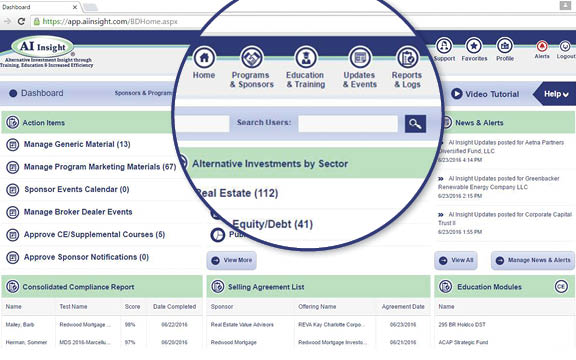
Task: Play the Video Tutorial
Action: [485, 94]
